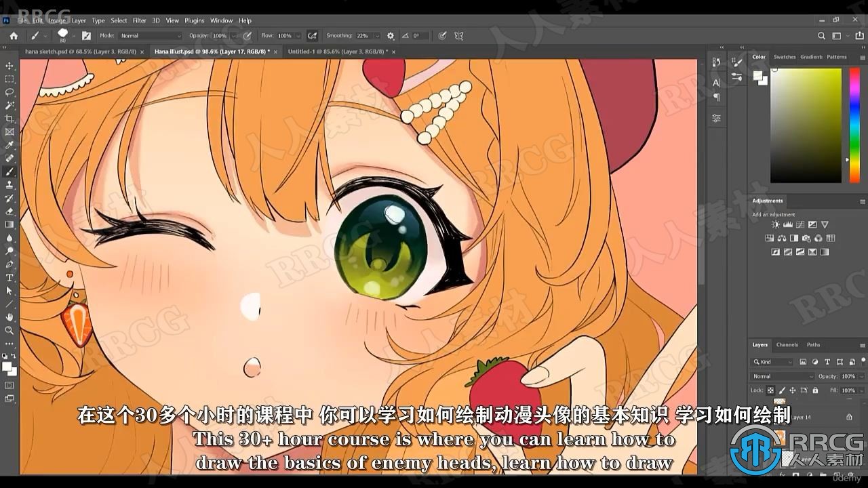Screen dimensions: 868x488
Task: Add an Invert adjustment
Action: pyautogui.click(x=776, y=252)
